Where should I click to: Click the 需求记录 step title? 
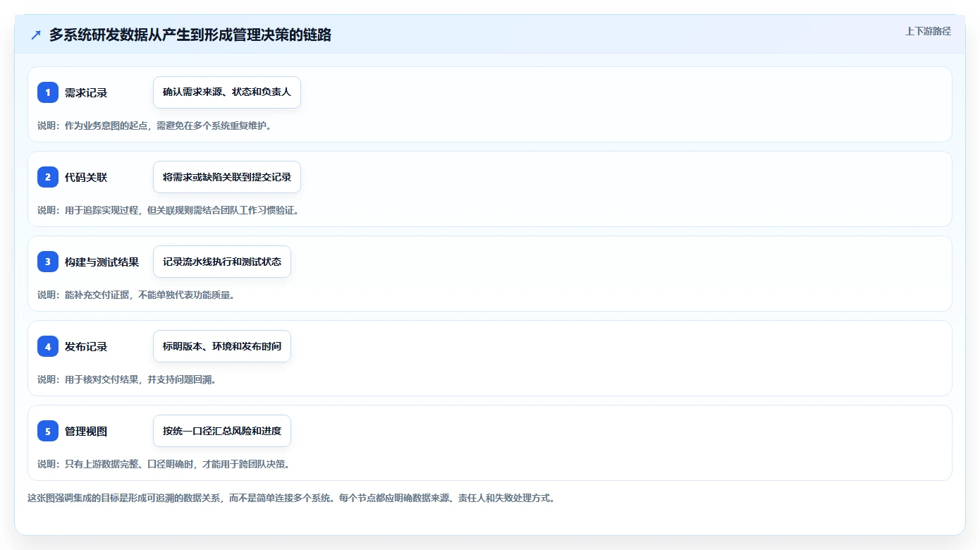pyautogui.click(x=86, y=92)
